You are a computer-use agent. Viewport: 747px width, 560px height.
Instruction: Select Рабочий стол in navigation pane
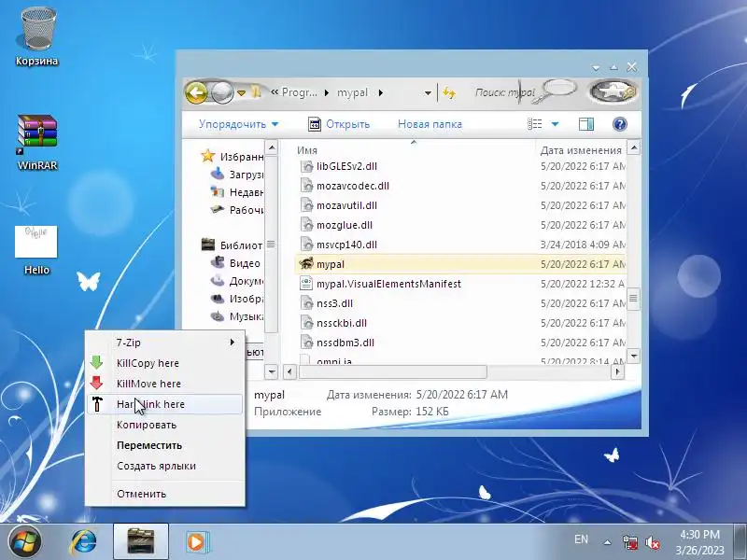(x=237, y=209)
